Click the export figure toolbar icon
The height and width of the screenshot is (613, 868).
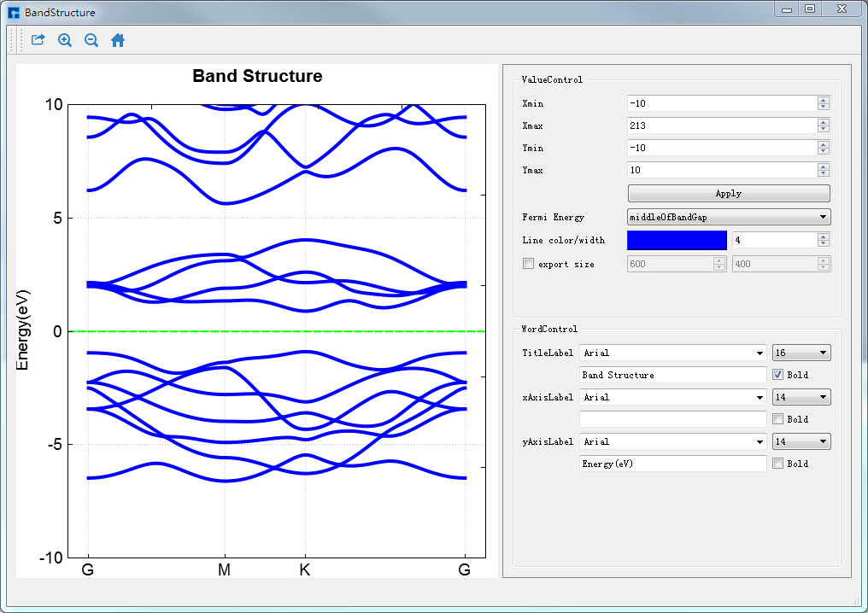pyautogui.click(x=38, y=40)
